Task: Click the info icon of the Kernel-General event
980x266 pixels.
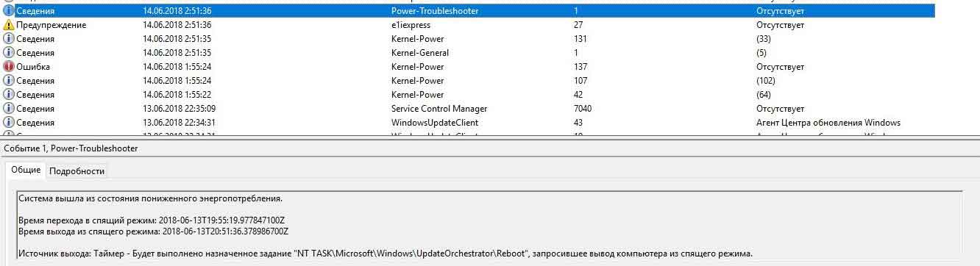Action: click(9, 53)
